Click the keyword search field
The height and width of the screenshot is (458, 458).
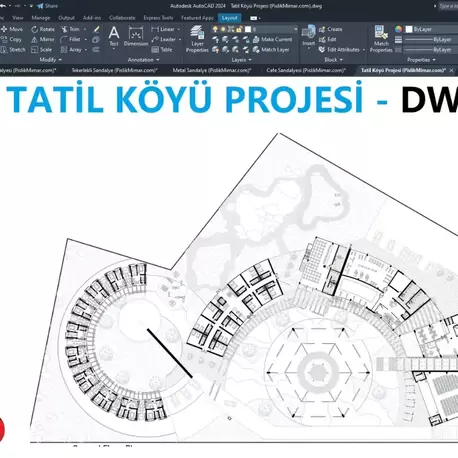click(x=448, y=6)
